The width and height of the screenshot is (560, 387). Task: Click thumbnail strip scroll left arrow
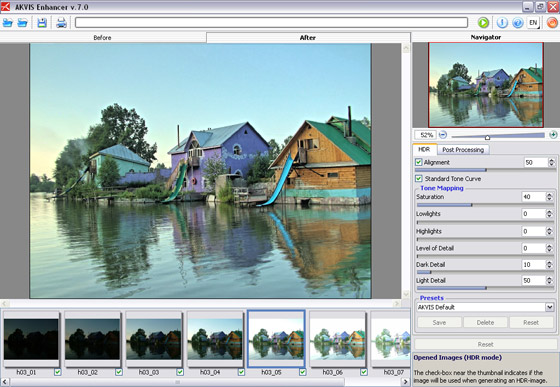pyautogui.click(x=4, y=382)
